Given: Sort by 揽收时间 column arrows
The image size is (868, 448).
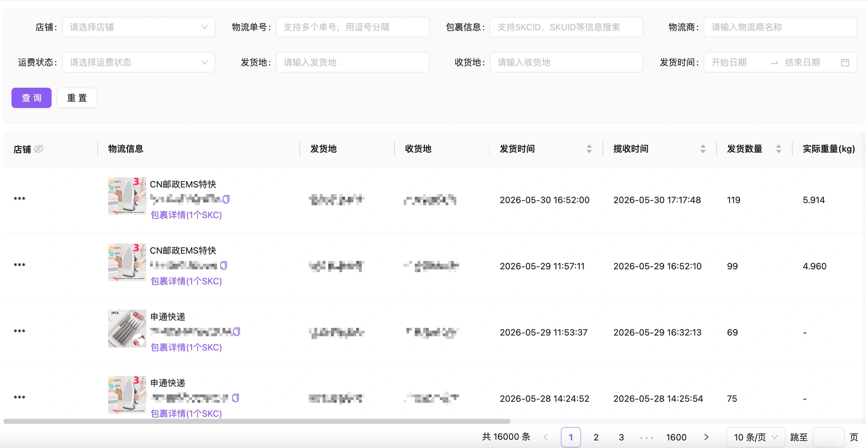Looking at the screenshot, I should click(703, 149).
